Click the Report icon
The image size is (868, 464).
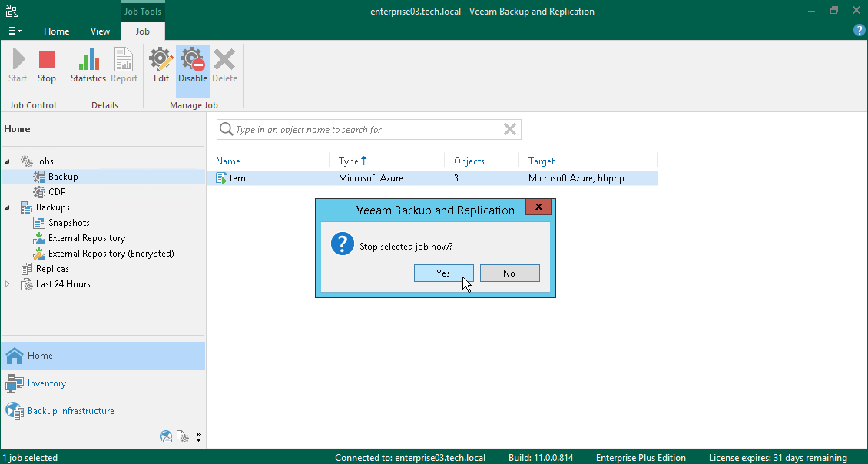point(124,58)
